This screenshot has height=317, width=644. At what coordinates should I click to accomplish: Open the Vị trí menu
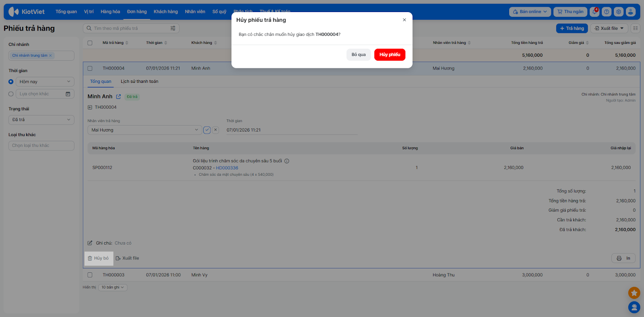(x=89, y=12)
